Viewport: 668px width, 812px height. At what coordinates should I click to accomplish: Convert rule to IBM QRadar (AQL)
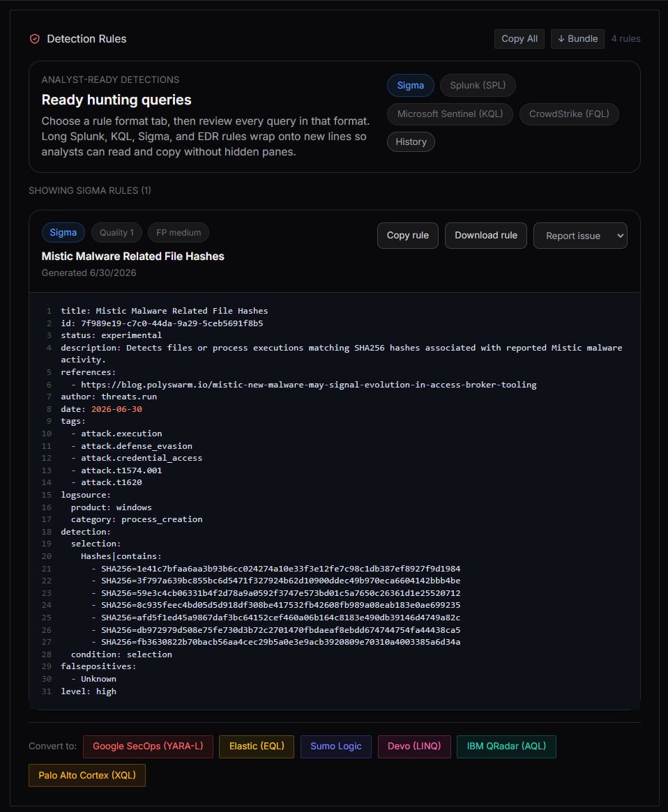point(506,746)
